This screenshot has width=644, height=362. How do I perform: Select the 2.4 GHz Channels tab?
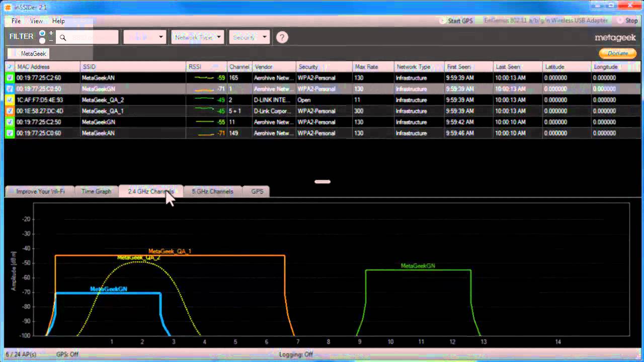click(x=150, y=192)
